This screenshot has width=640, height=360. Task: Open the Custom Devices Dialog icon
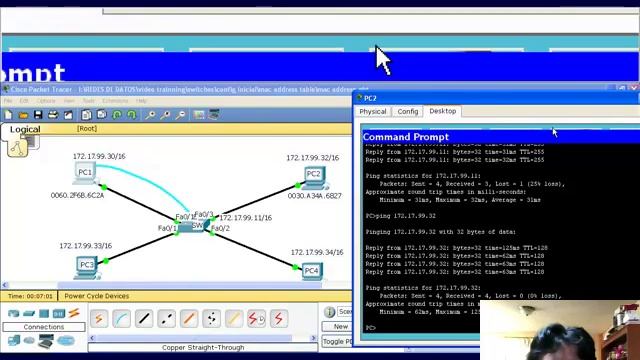214,115
